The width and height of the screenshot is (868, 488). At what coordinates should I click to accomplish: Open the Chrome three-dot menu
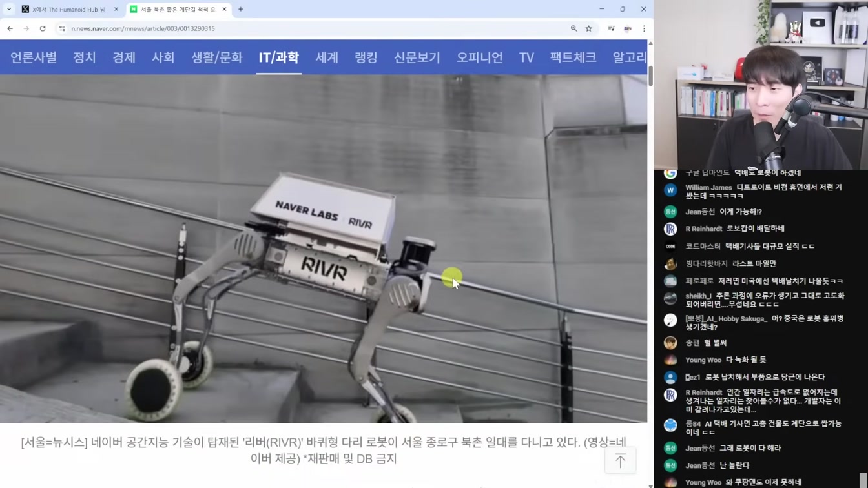point(644,28)
